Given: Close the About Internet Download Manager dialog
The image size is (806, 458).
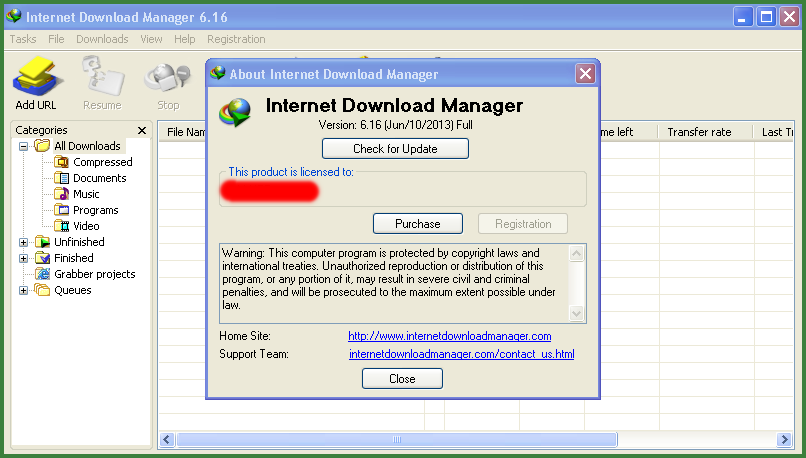Looking at the screenshot, I should [585, 74].
